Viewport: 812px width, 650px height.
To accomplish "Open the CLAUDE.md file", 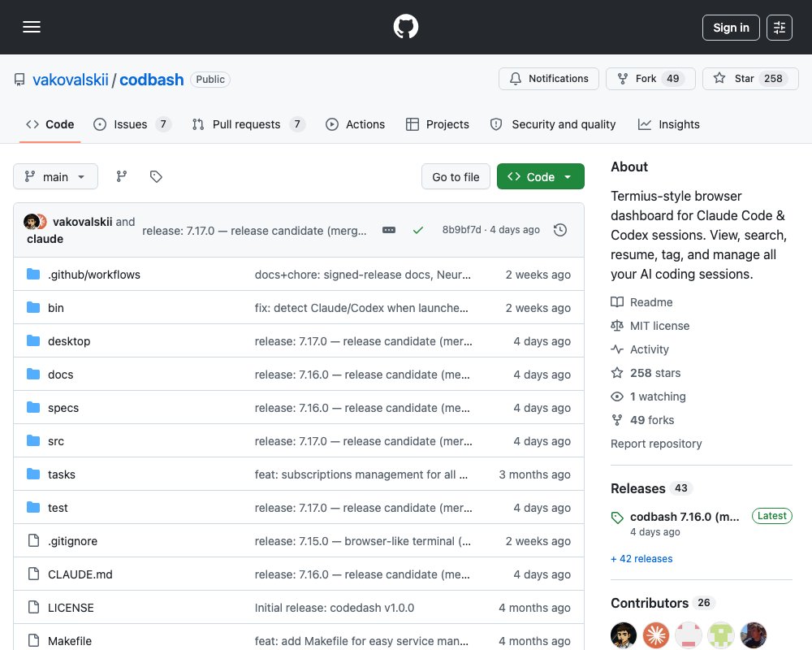I will tap(80, 574).
